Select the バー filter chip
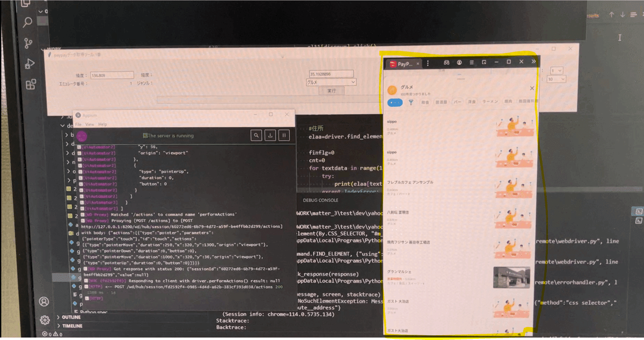The width and height of the screenshot is (644, 340). coord(458,101)
